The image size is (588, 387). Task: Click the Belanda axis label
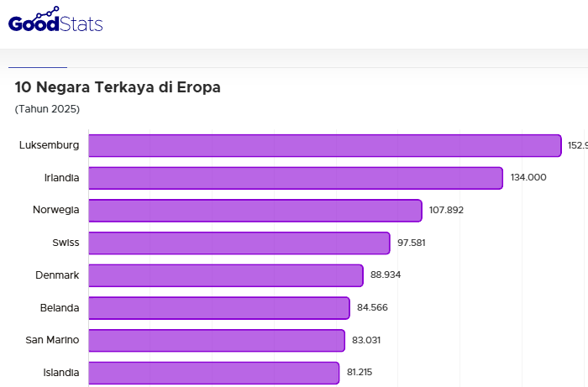(60, 308)
